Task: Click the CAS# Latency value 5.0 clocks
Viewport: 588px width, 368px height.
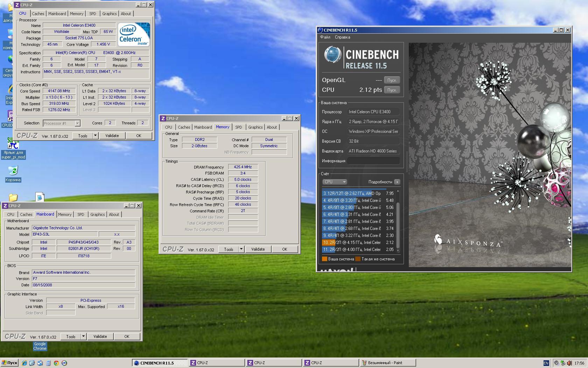Action: (x=243, y=179)
